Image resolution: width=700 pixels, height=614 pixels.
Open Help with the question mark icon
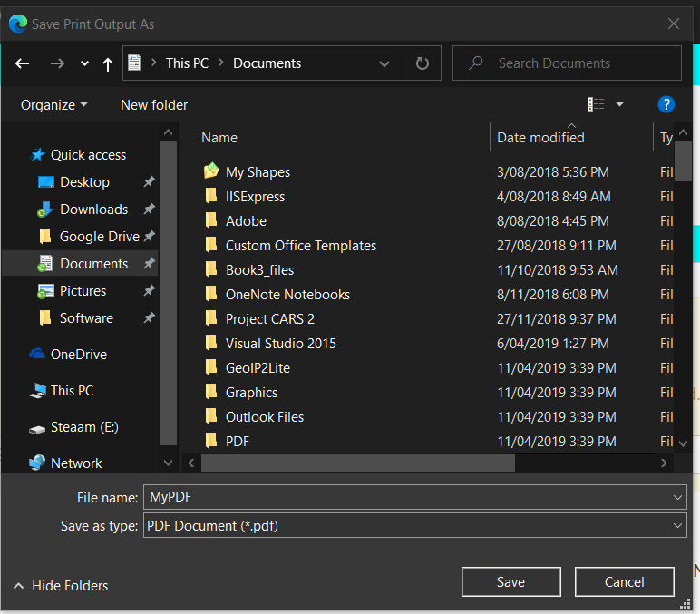point(666,104)
